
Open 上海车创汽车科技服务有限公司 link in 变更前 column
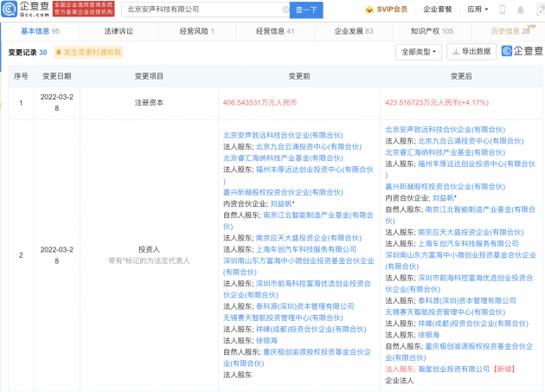[306, 249]
